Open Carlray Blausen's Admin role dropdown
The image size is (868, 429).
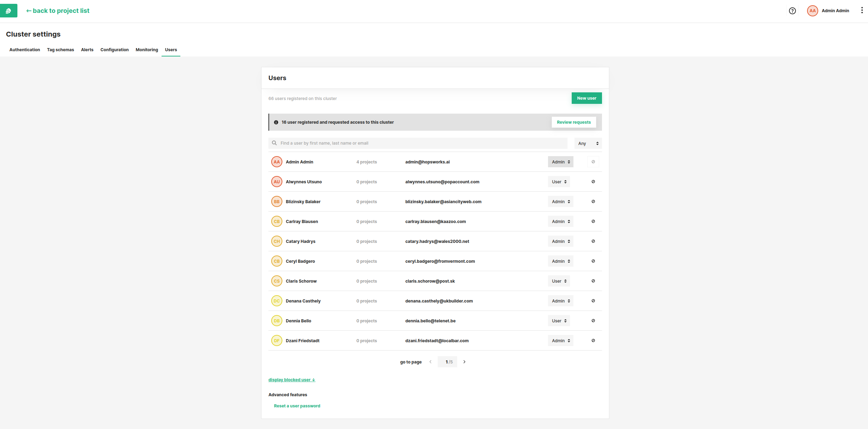[x=561, y=221]
